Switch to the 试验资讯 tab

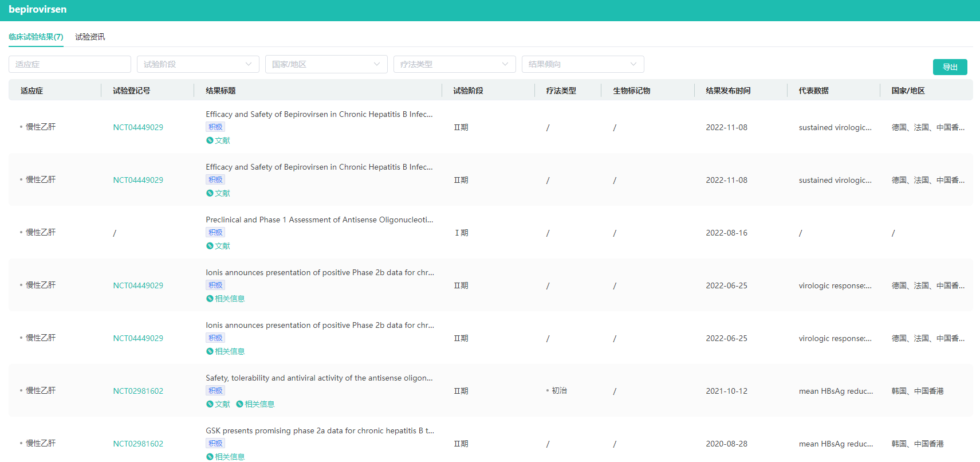90,37
